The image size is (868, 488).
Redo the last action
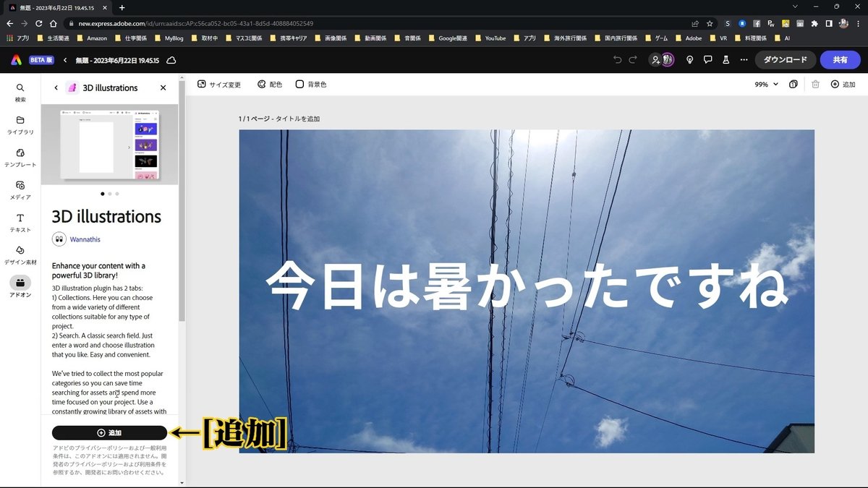633,60
